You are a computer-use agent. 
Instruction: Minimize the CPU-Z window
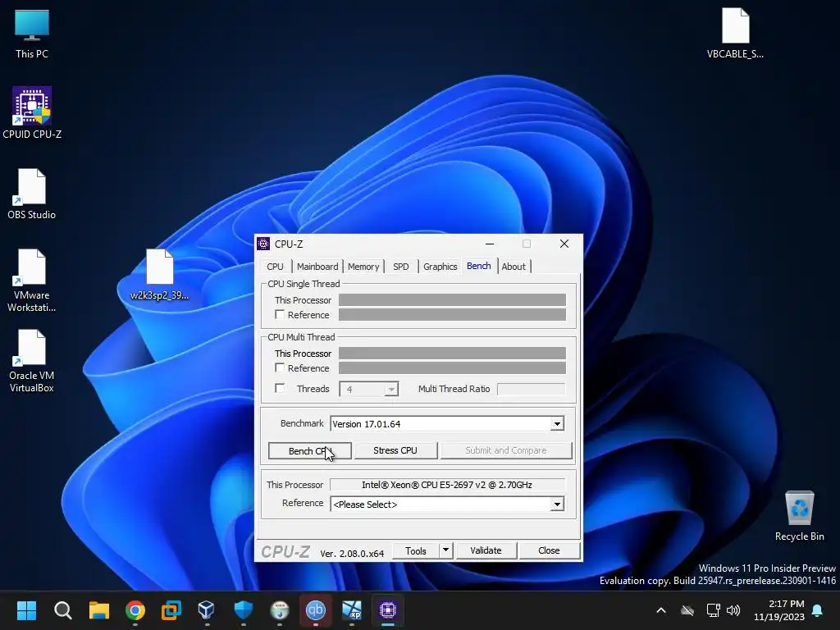489,244
